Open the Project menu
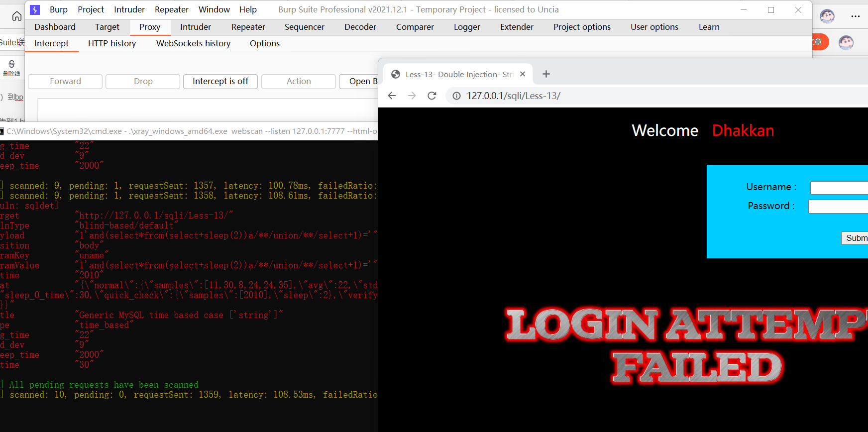 pos(91,9)
